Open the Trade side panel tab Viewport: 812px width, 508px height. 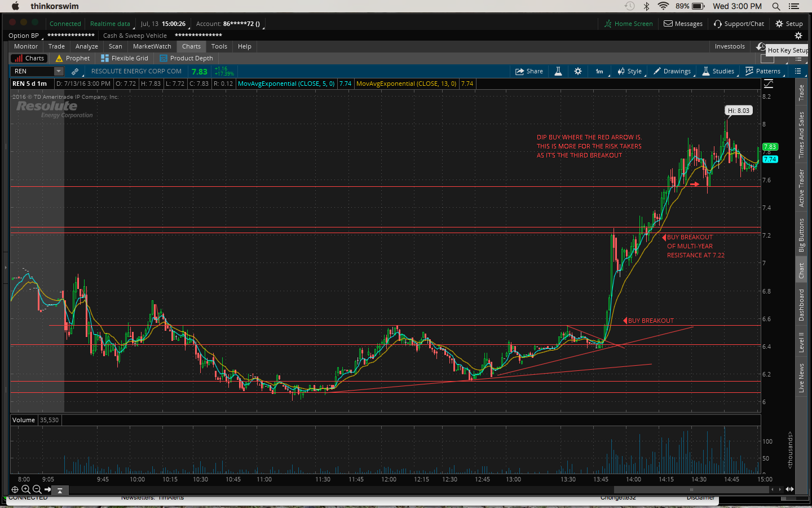click(801, 93)
